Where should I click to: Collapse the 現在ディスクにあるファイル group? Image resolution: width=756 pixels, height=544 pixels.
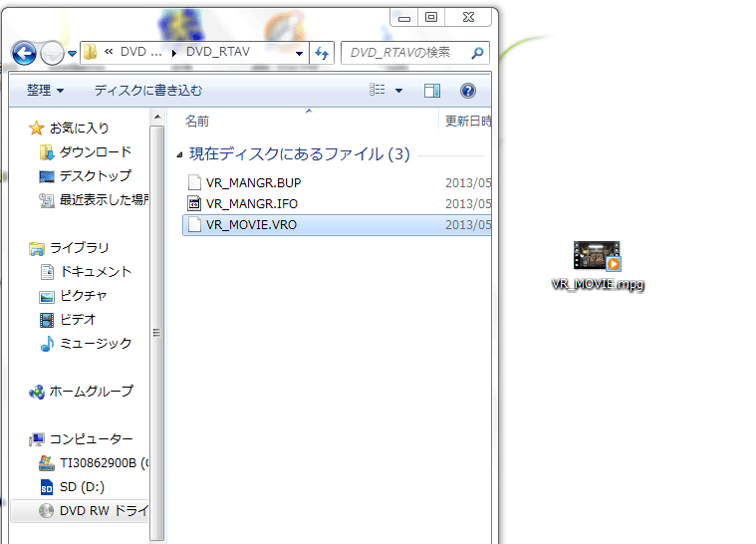[x=179, y=154]
